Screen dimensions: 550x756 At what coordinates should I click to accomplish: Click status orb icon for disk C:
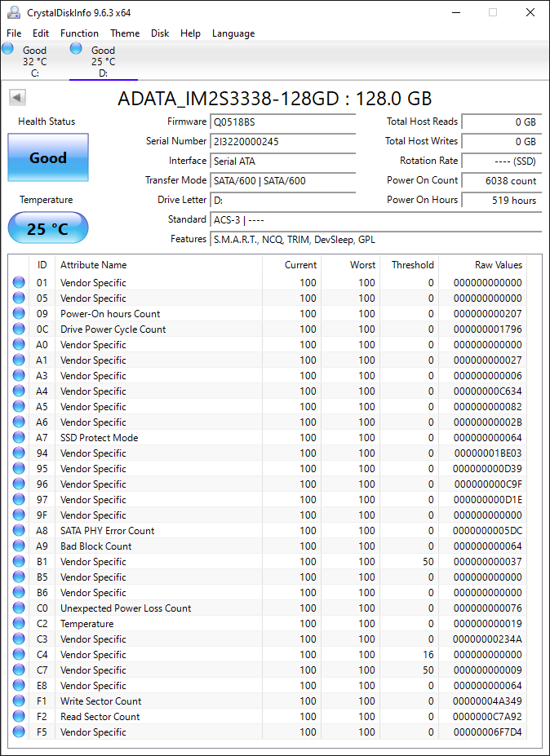pos(7,48)
